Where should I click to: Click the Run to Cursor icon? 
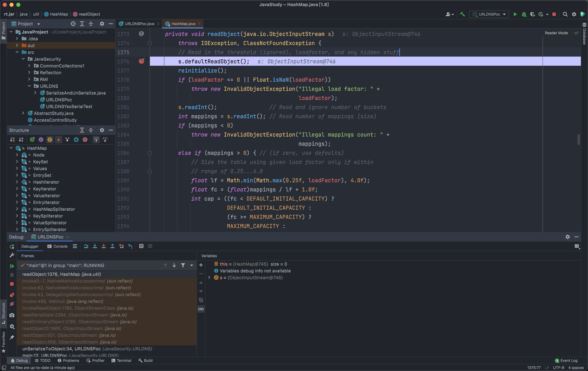(x=130, y=246)
